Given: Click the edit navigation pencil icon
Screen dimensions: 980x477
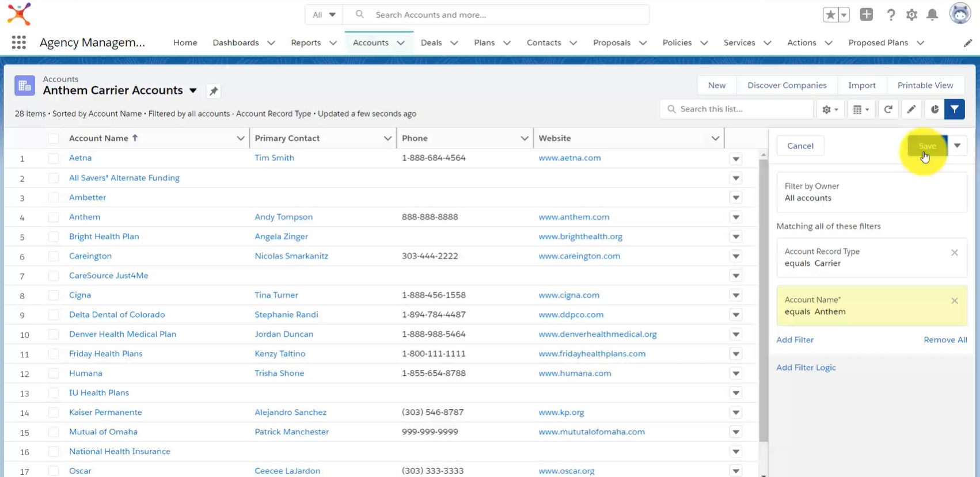Looking at the screenshot, I should 968,43.
